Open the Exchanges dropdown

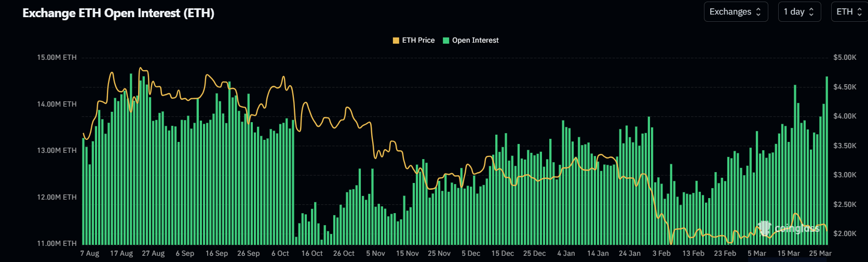pyautogui.click(x=735, y=12)
